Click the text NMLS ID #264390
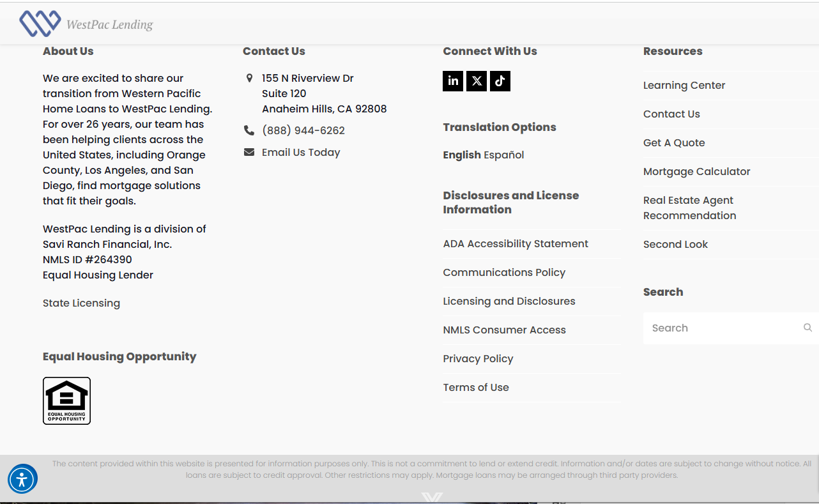 click(88, 259)
